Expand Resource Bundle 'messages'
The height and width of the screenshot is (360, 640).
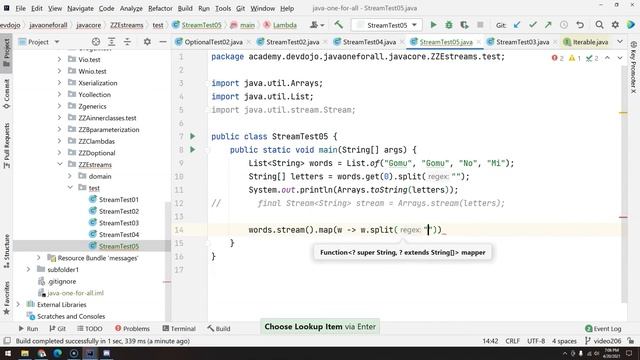tap(39, 258)
